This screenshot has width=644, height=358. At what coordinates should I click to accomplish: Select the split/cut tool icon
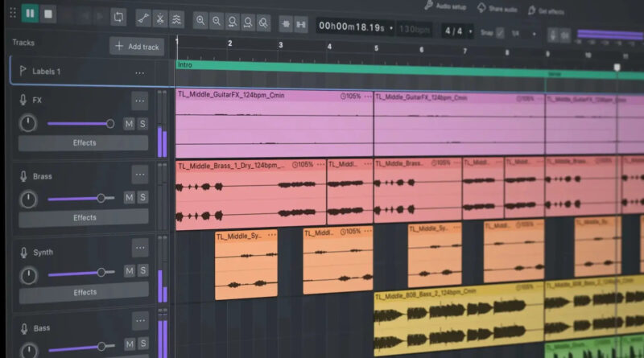click(x=160, y=19)
